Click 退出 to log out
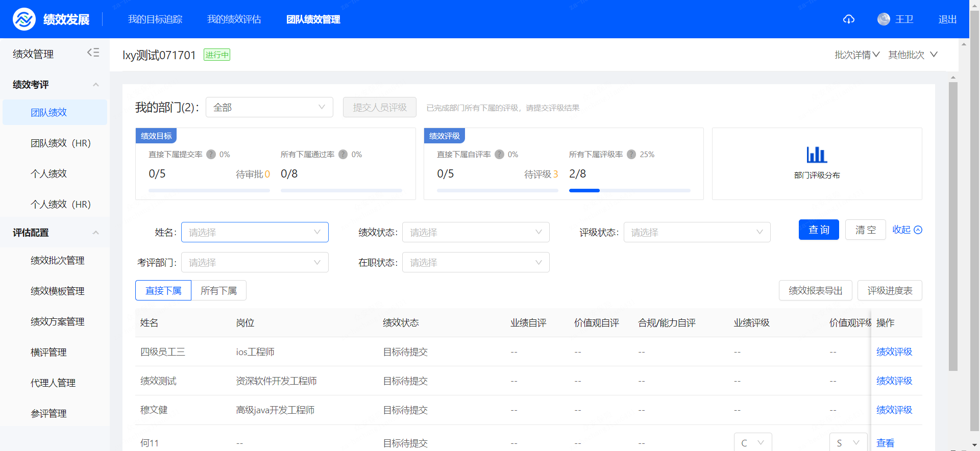 click(x=947, y=19)
